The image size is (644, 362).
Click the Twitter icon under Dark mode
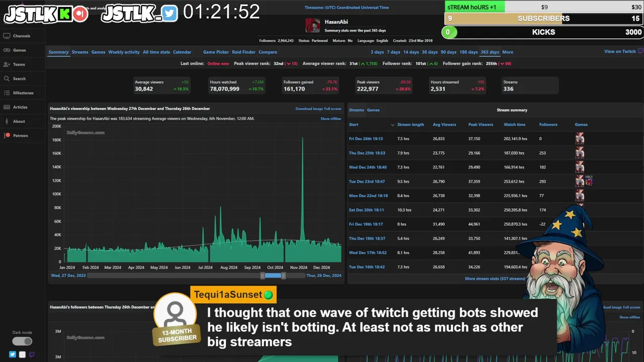coord(13,354)
